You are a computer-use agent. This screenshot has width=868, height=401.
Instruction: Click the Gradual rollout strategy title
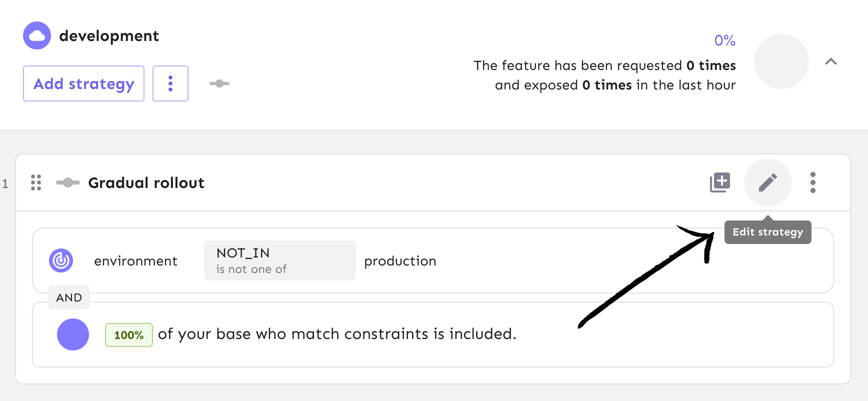(146, 182)
